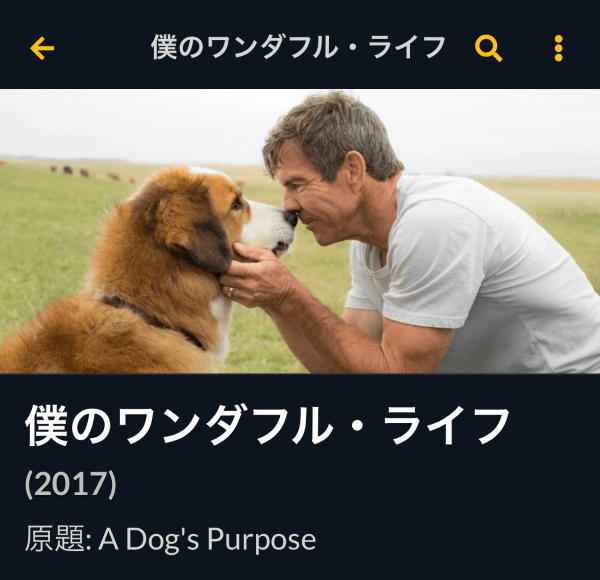Image resolution: width=600 pixels, height=580 pixels.
Task: Click the dog's white snout
Action: [x=274, y=226]
